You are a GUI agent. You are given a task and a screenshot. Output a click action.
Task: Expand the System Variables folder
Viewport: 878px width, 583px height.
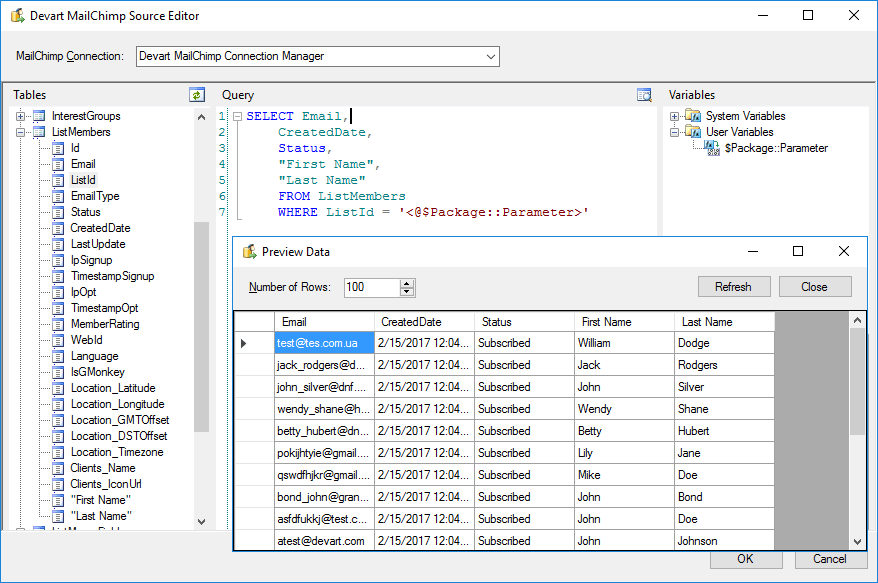(674, 115)
